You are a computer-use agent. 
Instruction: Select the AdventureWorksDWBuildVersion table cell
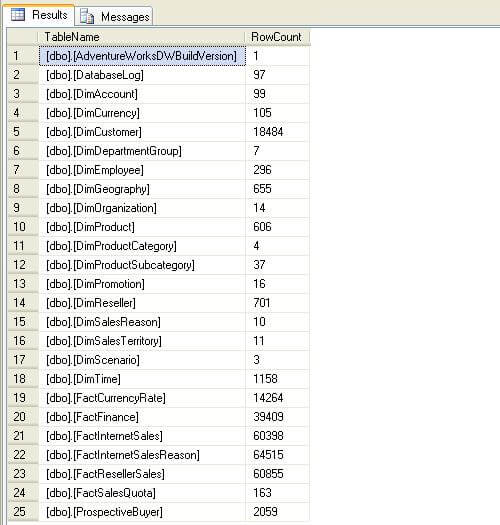click(x=142, y=56)
